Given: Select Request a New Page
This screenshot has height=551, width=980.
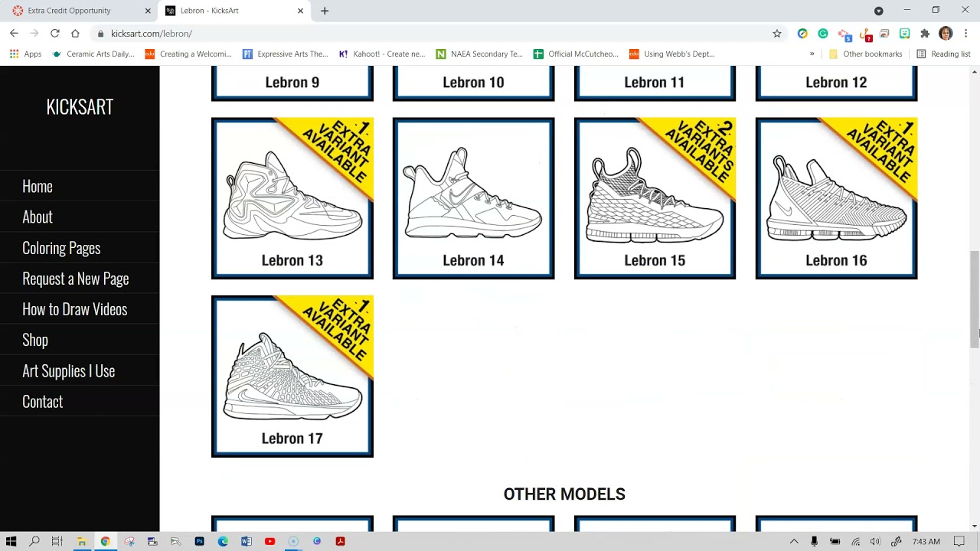Looking at the screenshot, I should 76,279.
